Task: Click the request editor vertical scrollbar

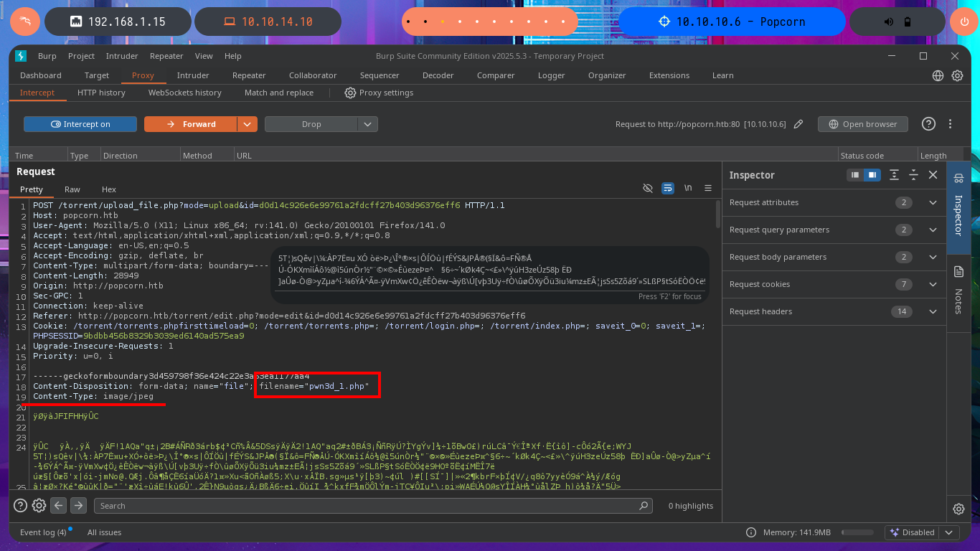Action: click(718, 215)
